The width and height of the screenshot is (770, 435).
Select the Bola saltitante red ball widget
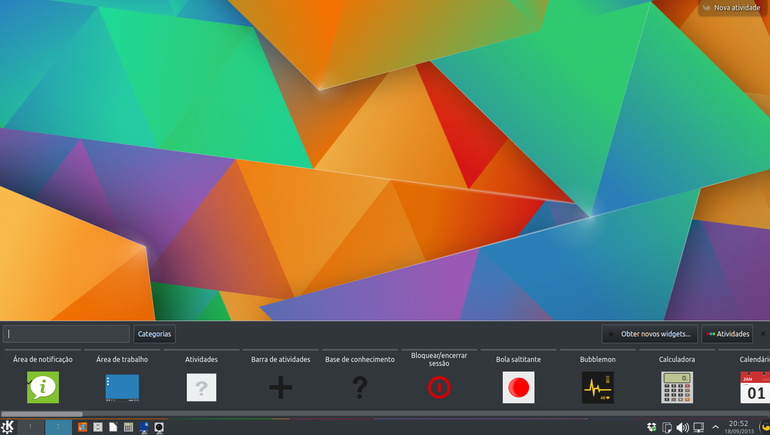(x=518, y=387)
